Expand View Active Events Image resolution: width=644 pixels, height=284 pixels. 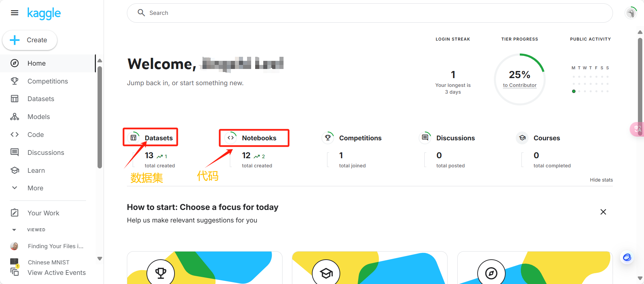pyautogui.click(x=56, y=273)
